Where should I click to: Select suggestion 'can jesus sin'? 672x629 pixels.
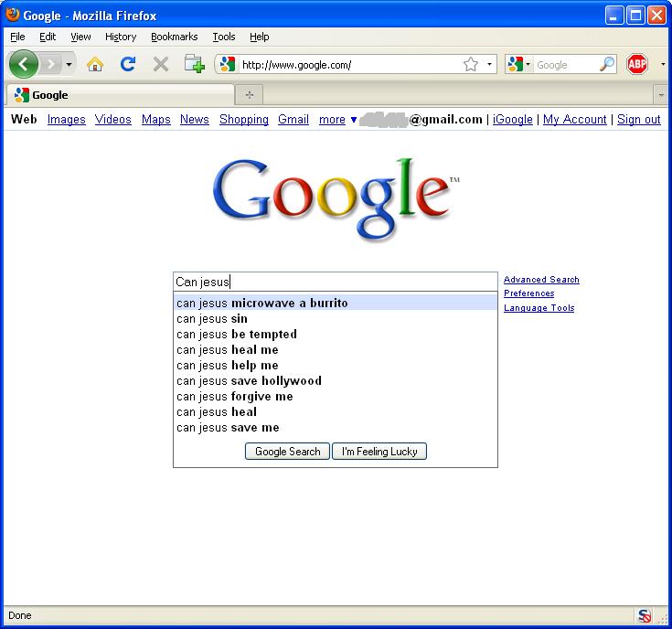click(336, 319)
